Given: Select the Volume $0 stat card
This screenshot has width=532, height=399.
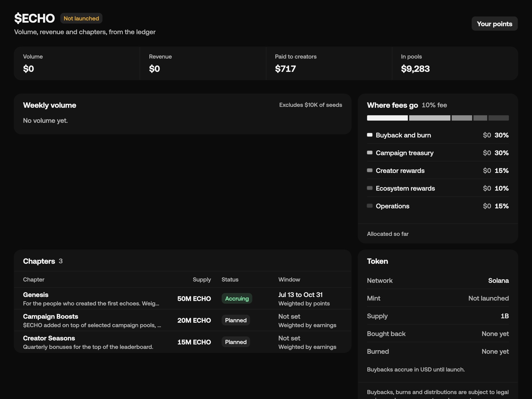Looking at the screenshot, I should (x=77, y=64).
